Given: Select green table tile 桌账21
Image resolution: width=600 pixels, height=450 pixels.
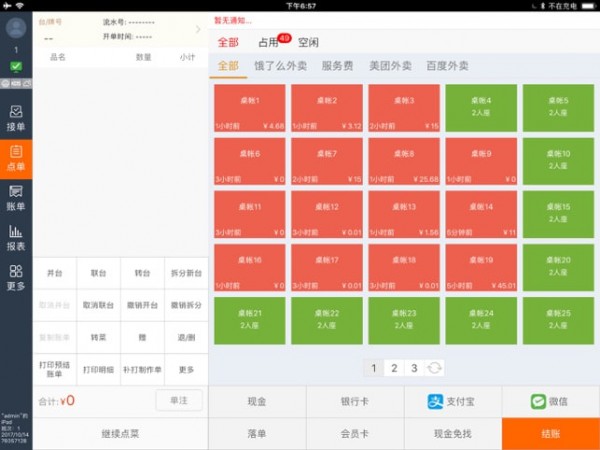Looking at the screenshot, I should tap(250, 320).
